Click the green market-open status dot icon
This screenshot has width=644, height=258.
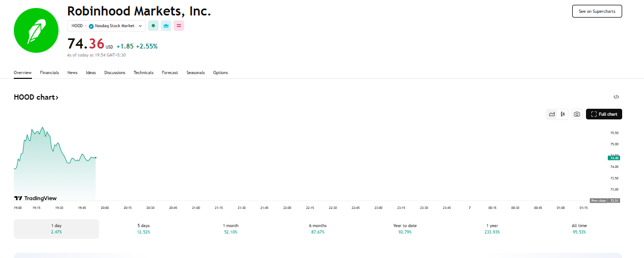[x=153, y=26]
